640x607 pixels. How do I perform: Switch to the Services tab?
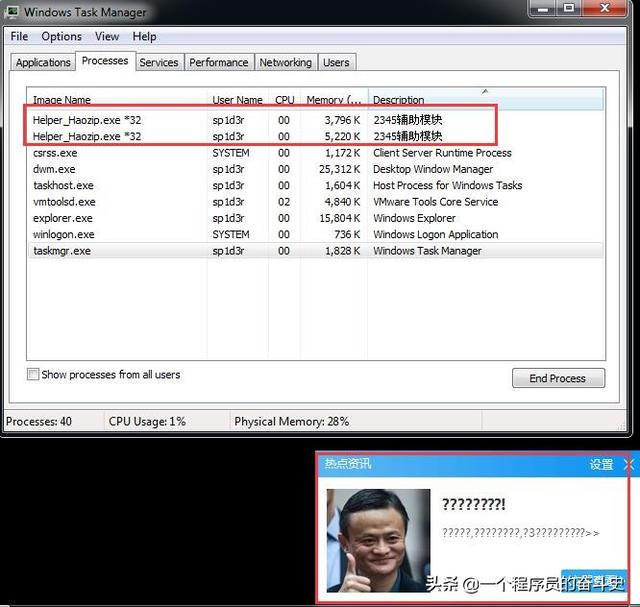tap(158, 62)
